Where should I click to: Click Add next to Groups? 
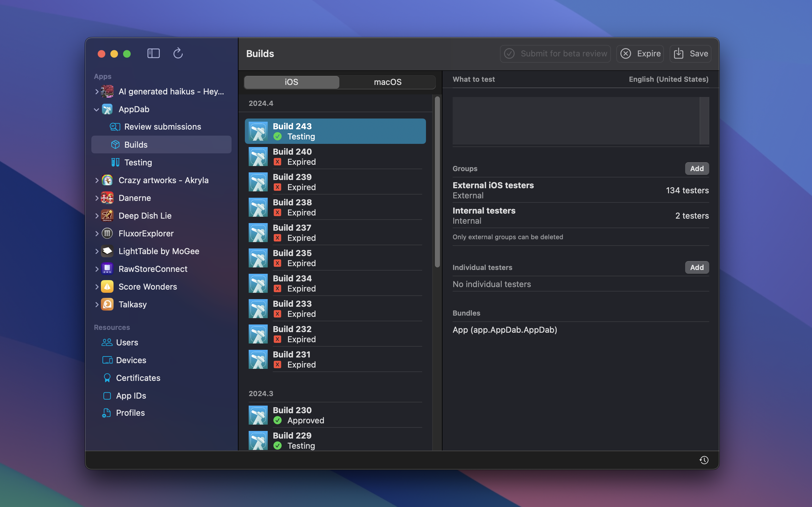697,169
